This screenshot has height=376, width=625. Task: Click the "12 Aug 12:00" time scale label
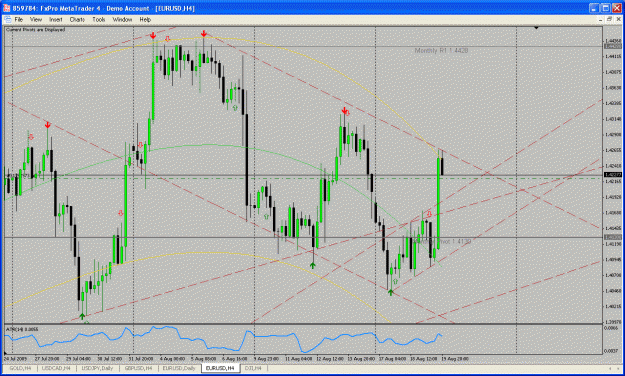[330, 358]
